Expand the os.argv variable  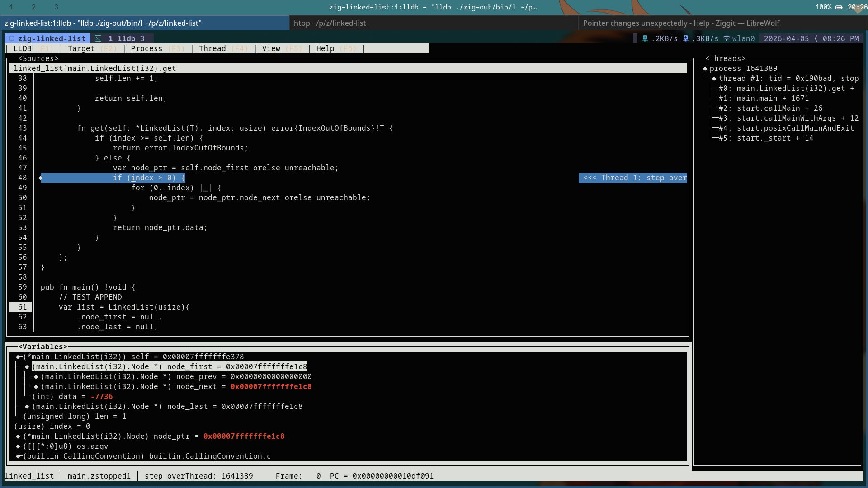pyautogui.click(x=18, y=446)
